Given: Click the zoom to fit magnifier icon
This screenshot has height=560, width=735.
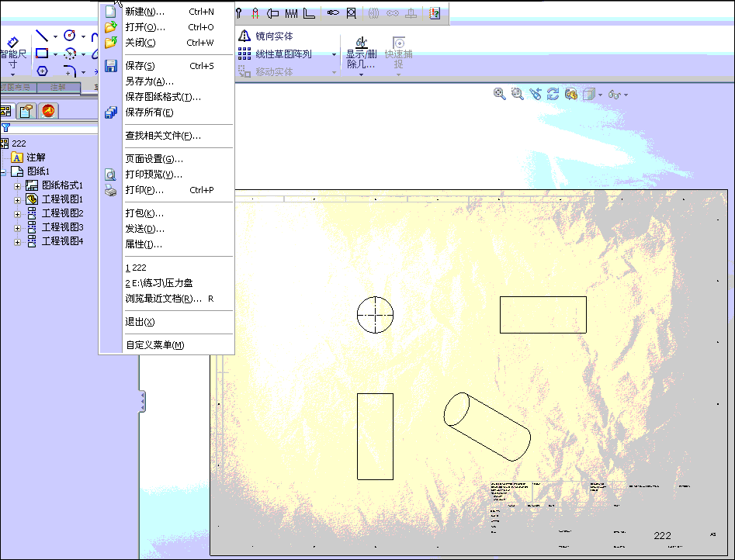Looking at the screenshot, I should click(x=499, y=94).
